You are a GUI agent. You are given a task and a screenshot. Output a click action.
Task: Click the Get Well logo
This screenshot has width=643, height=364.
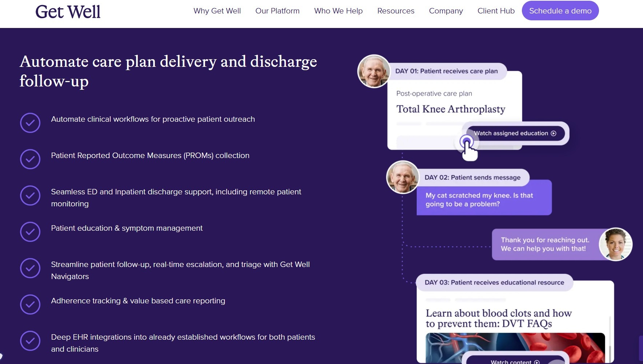pyautogui.click(x=68, y=12)
